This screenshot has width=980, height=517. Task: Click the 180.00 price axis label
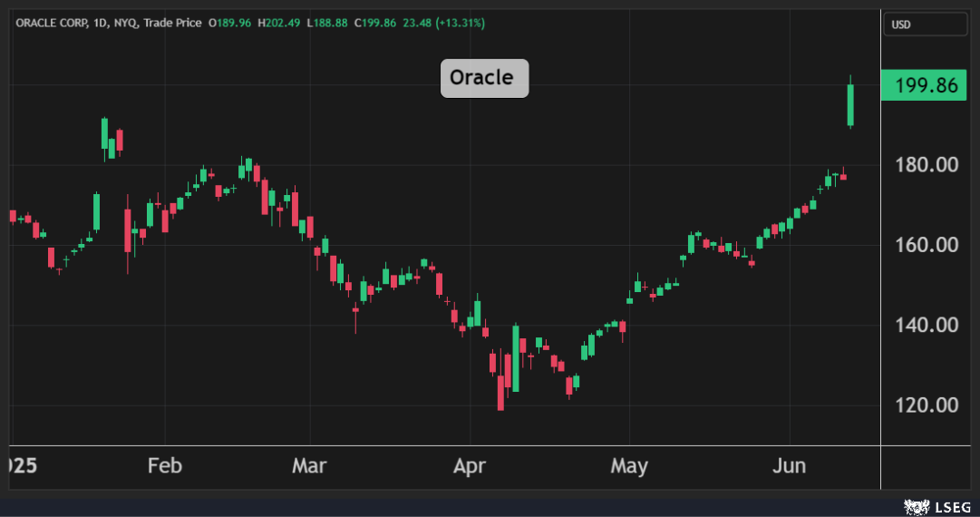[927, 165]
